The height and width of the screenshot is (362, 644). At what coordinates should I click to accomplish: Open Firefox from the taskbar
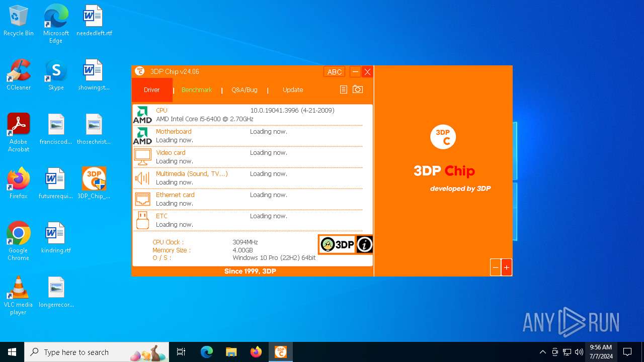click(x=256, y=352)
